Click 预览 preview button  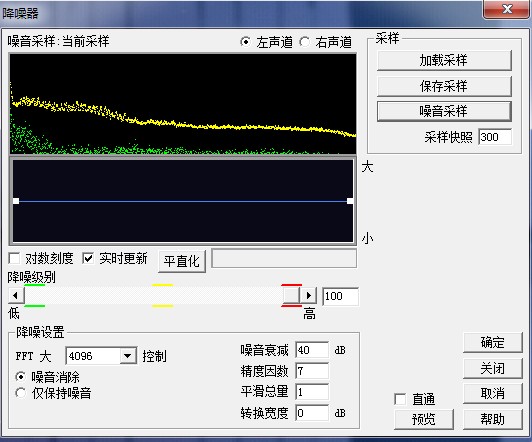424,420
